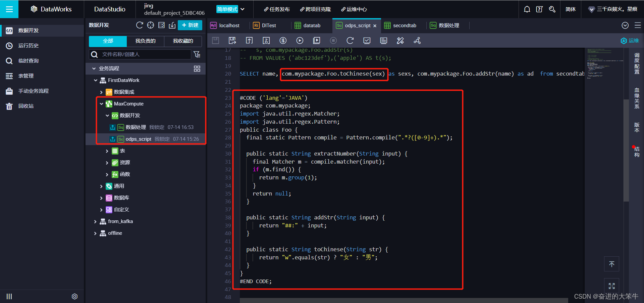
Task: Expand the 资源 folder
Action: coord(107,163)
